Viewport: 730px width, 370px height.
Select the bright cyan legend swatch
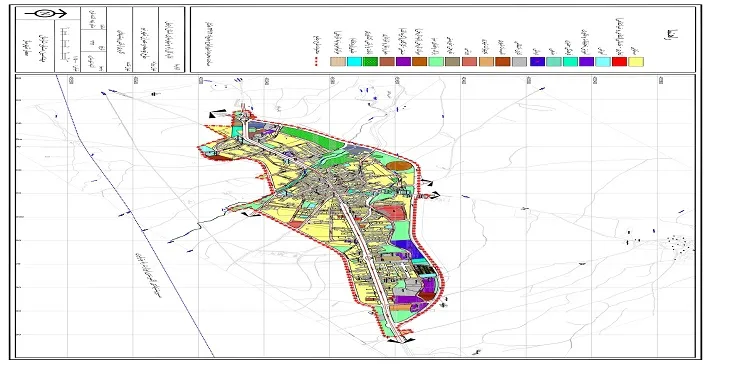tap(354, 61)
